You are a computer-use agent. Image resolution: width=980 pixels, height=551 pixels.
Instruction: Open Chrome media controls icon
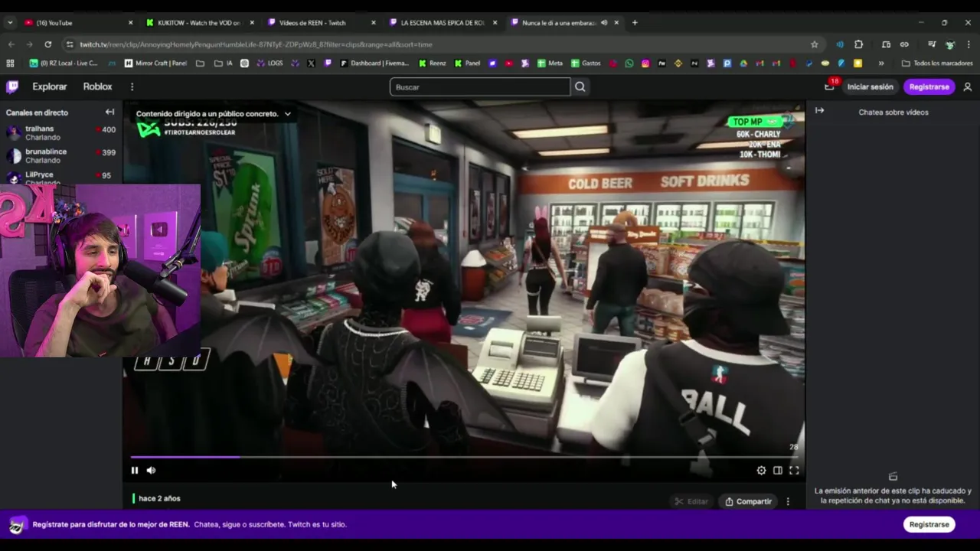tap(932, 44)
